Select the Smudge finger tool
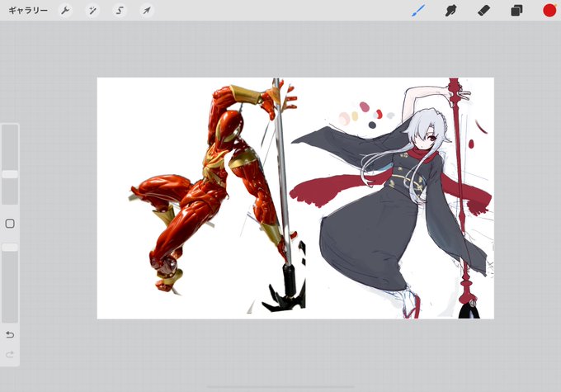Image resolution: width=561 pixels, height=392 pixels. tap(450, 11)
